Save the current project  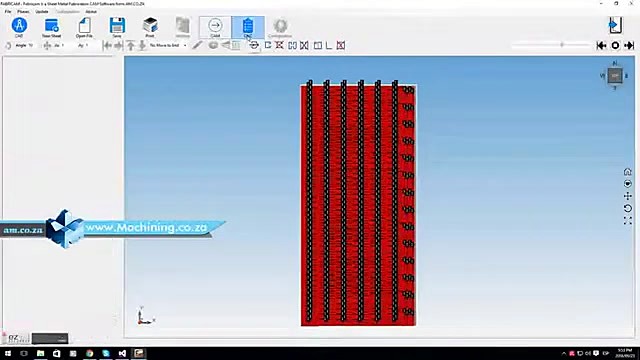point(117,27)
